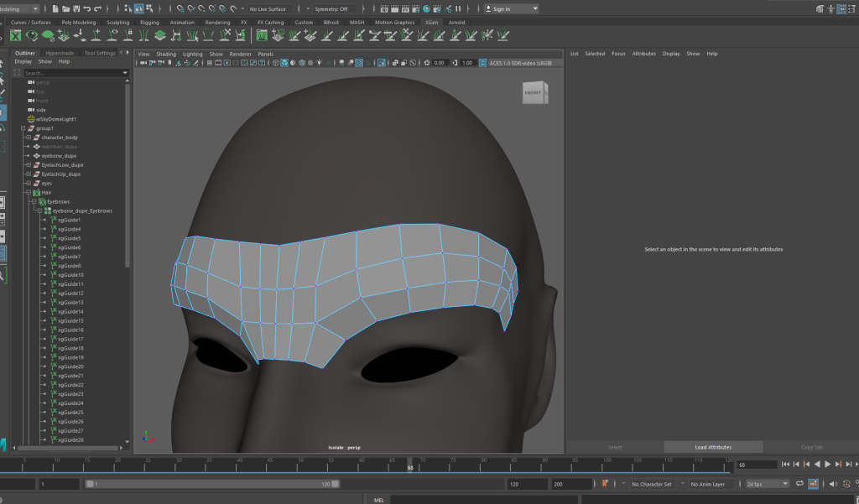Click the Undo arrow icon
Viewport: 859px width, 504px height.
[x=86, y=8]
